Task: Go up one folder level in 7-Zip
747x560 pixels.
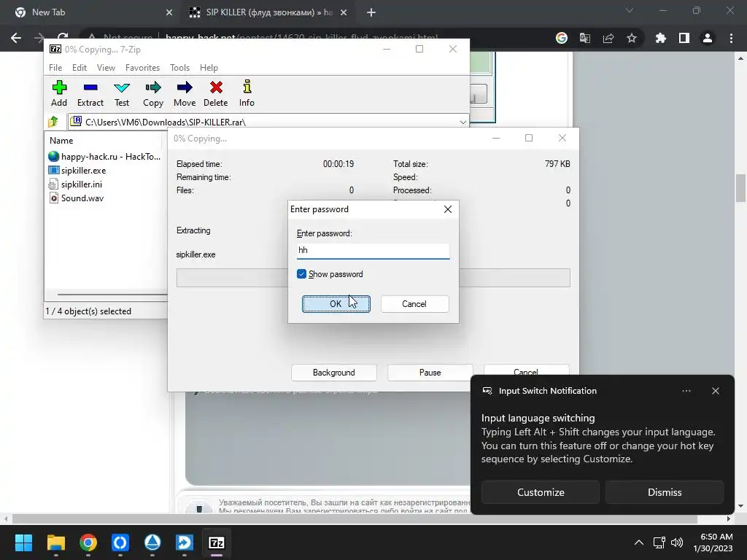Action: tap(53, 122)
